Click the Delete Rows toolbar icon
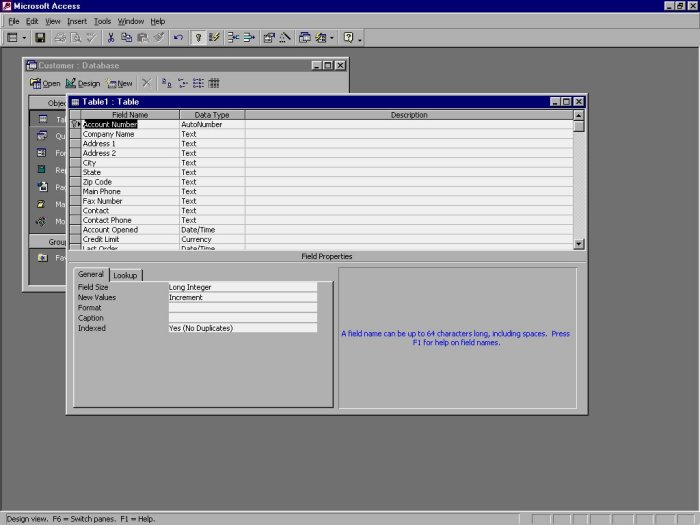700x525 pixels. pyautogui.click(x=249, y=37)
